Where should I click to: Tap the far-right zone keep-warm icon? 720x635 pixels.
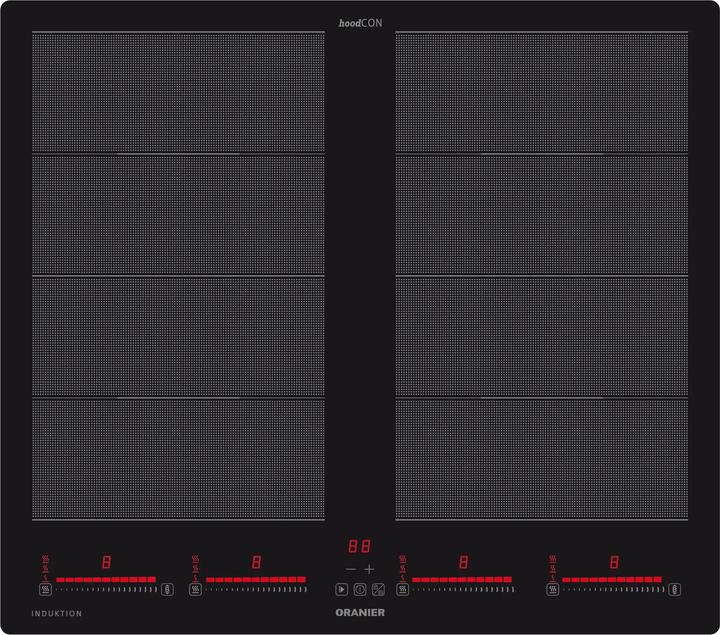[x=552, y=590]
